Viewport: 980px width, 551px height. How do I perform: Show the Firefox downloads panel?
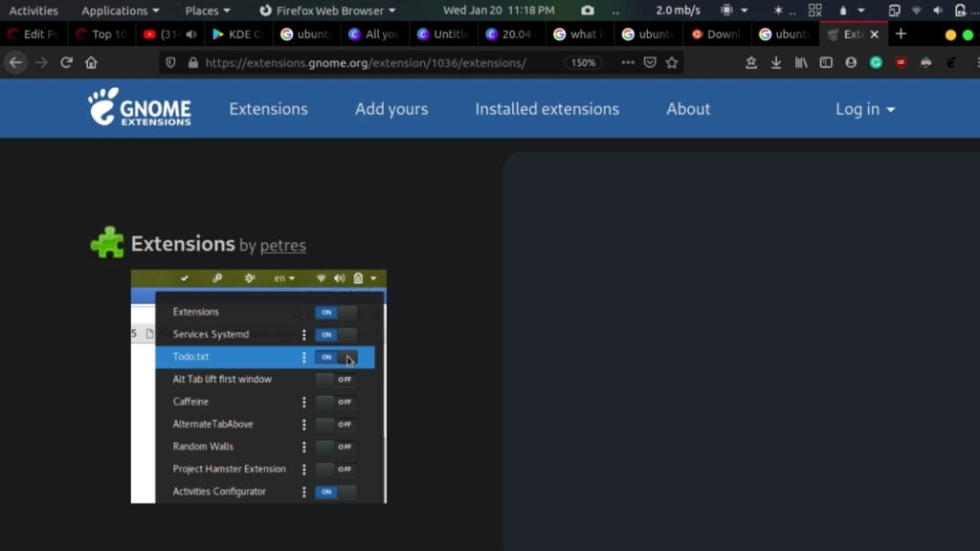(x=775, y=62)
